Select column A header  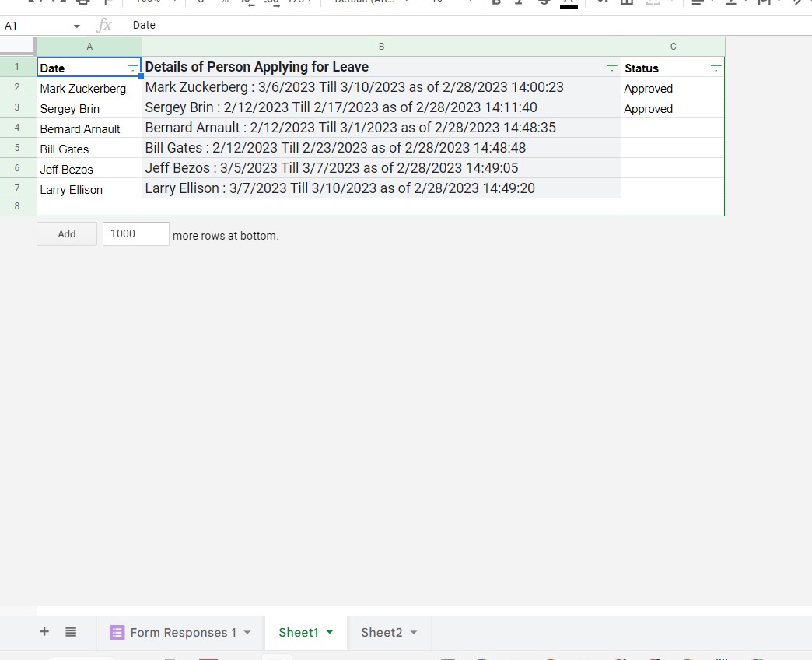[89, 47]
